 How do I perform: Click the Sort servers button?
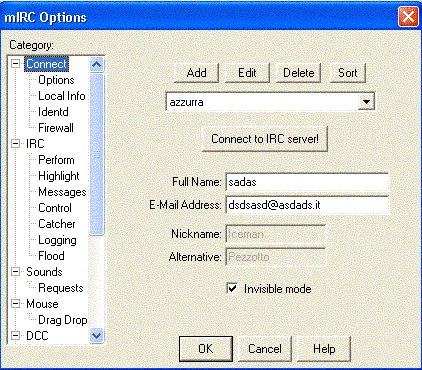click(x=348, y=73)
